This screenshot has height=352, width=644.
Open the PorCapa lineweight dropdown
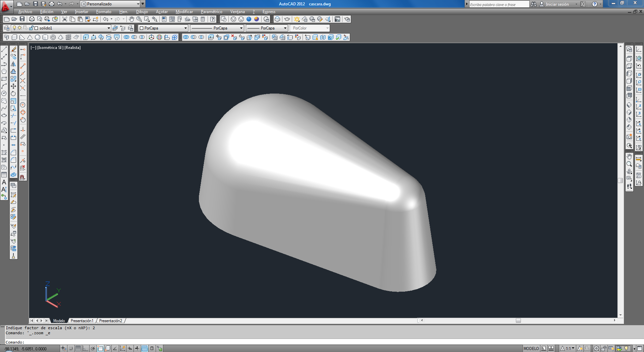285,28
